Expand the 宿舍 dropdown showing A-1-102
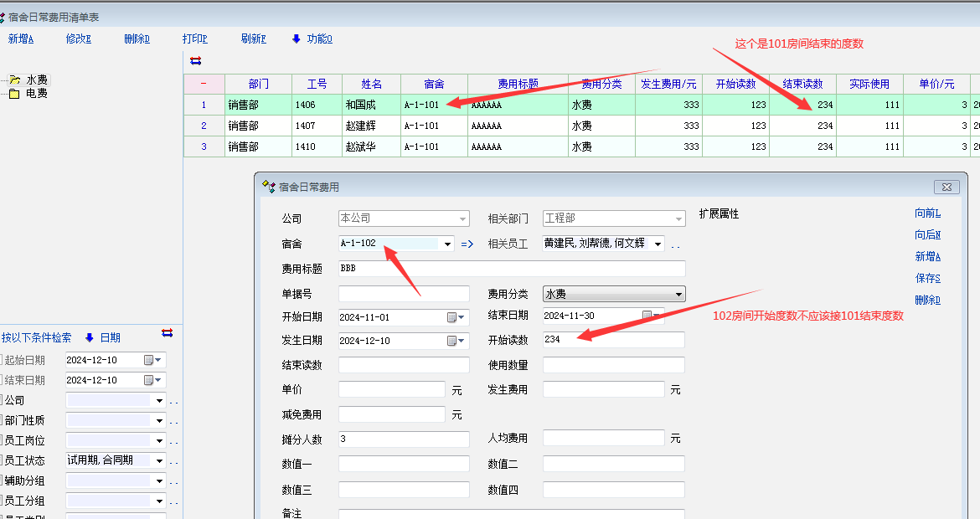 tap(447, 244)
